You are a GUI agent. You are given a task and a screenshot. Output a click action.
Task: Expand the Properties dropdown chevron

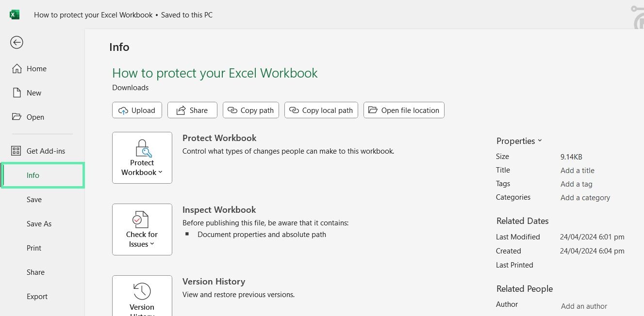point(540,141)
